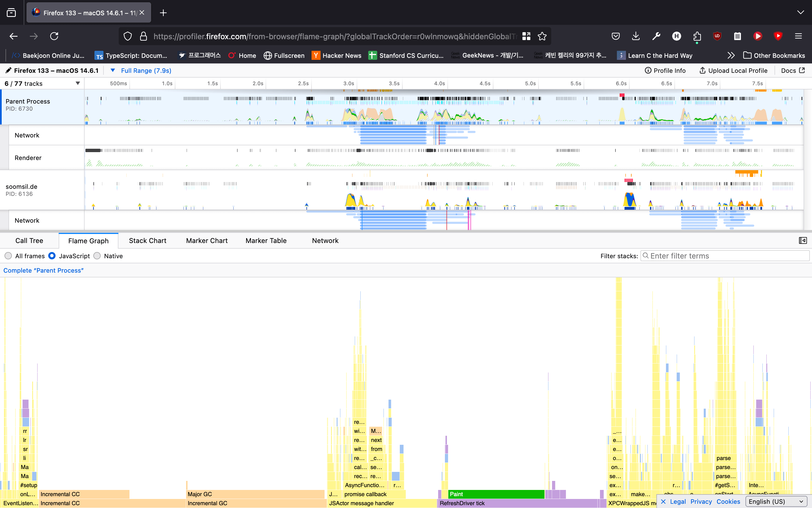Open Hacker News bookmark

point(337,55)
